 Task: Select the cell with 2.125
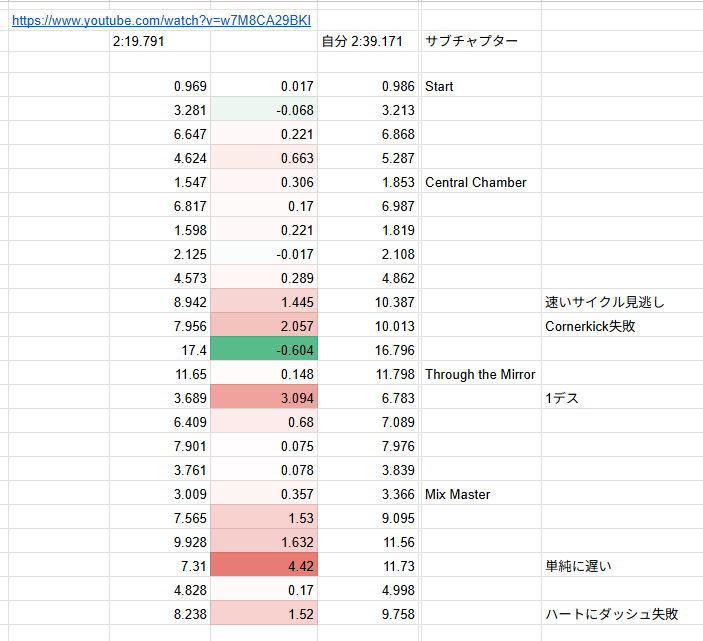pyautogui.click(x=160, y=254)
